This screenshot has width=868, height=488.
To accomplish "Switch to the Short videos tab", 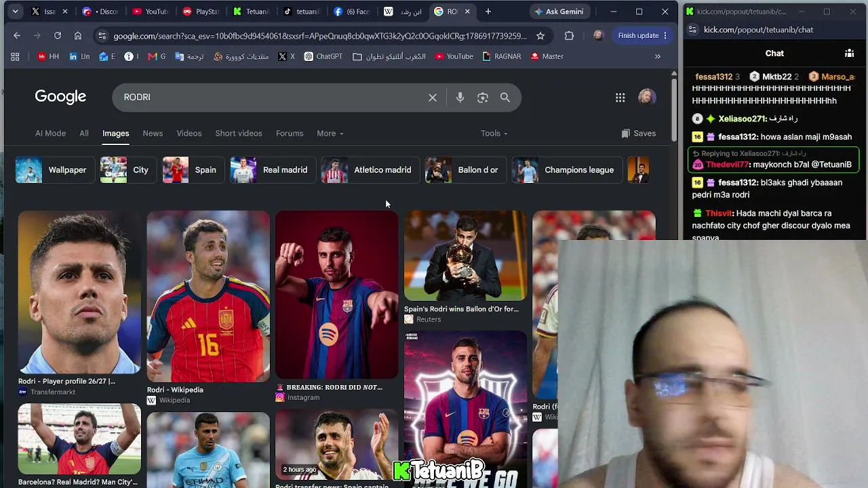I will click(239, 134).
